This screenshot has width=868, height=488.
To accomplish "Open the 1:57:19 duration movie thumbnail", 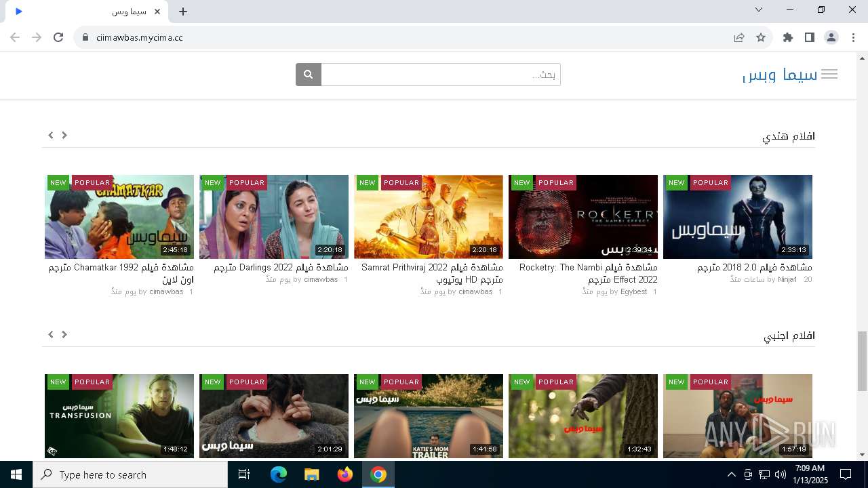I will (738, 416).
